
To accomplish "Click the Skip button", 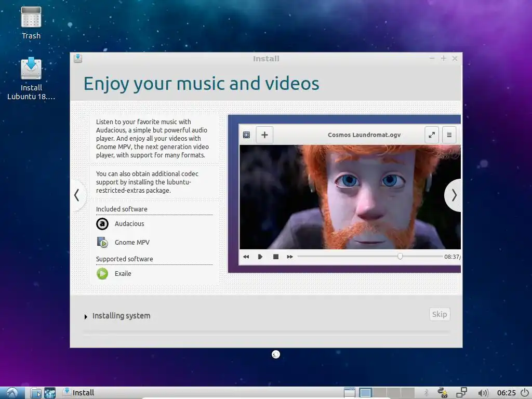I will point(440,314).
